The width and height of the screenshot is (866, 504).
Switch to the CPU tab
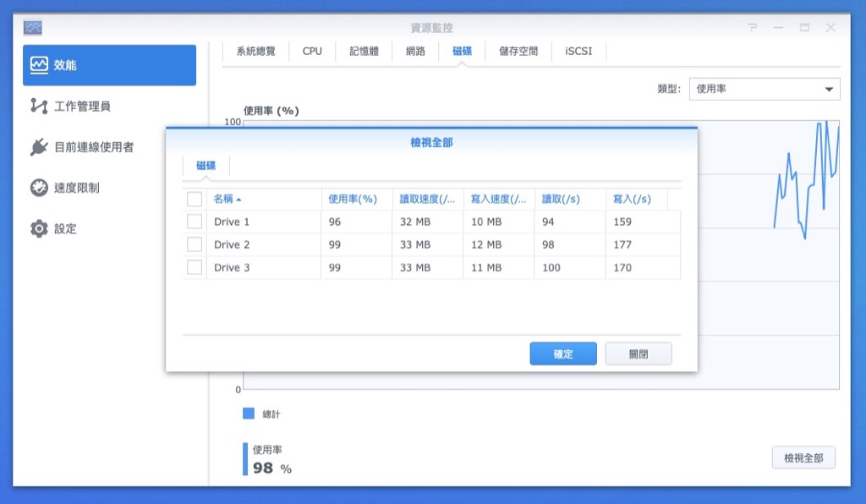312,52
